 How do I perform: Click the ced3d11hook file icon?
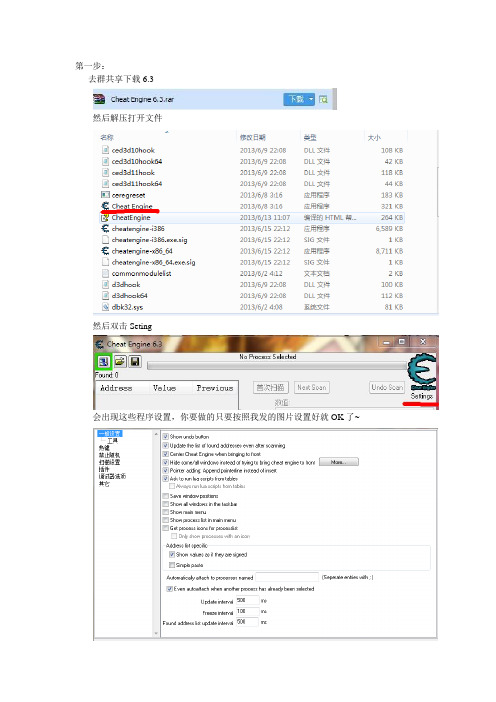pos(105,172)
